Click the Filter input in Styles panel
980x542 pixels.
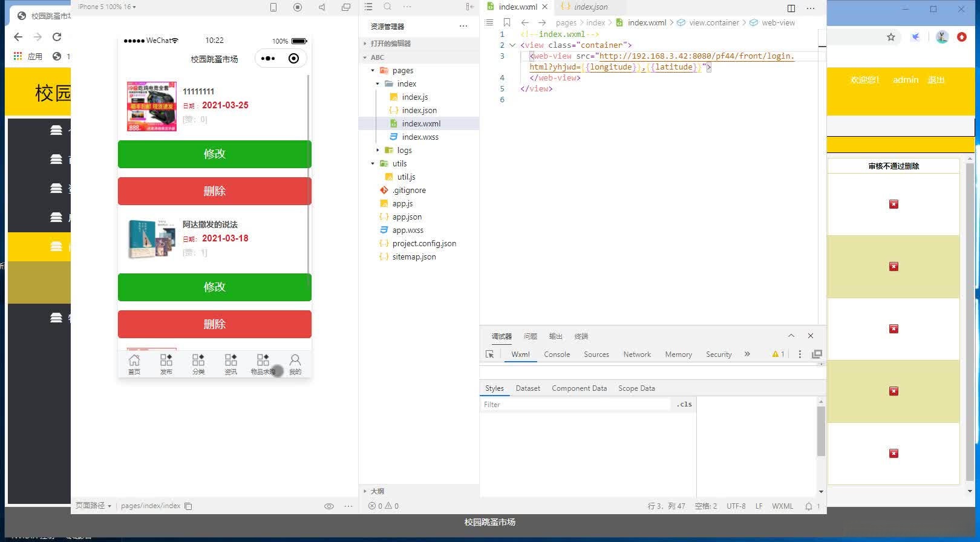(575, 405)
